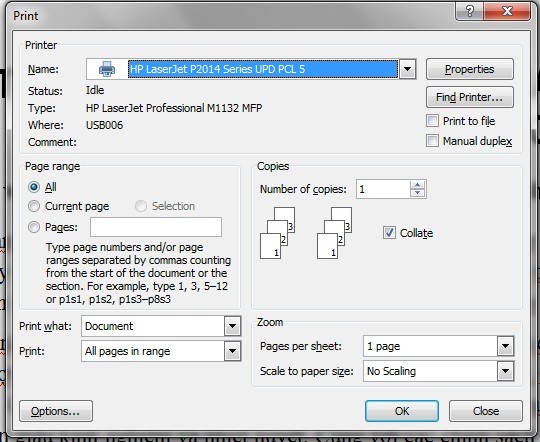Click the Print dialog title text

pos(26,16)
